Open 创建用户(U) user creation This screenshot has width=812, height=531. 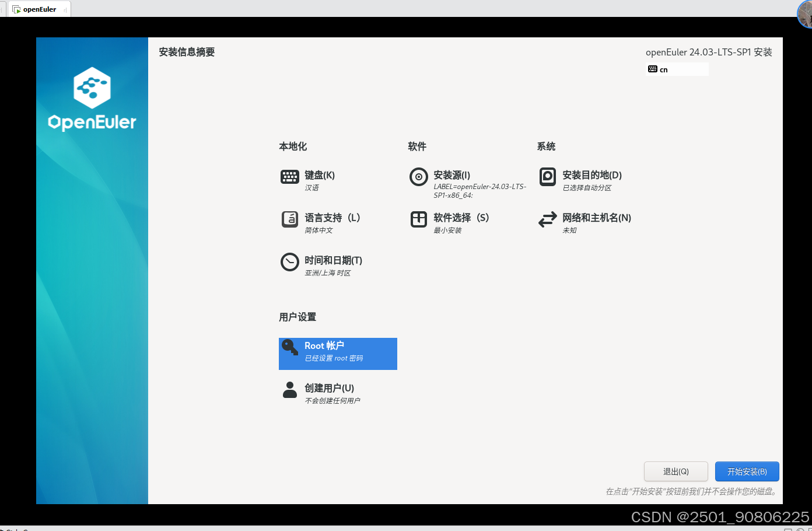[330, 388]
